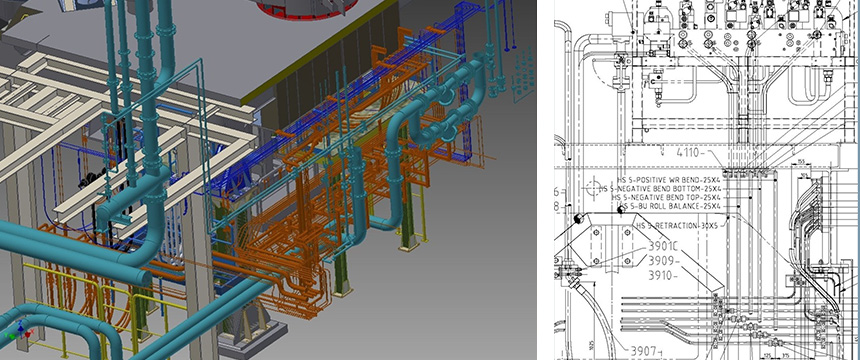860x360 pixels.
Task: Select the 155 dimension in the drawing
Action: 801,161
